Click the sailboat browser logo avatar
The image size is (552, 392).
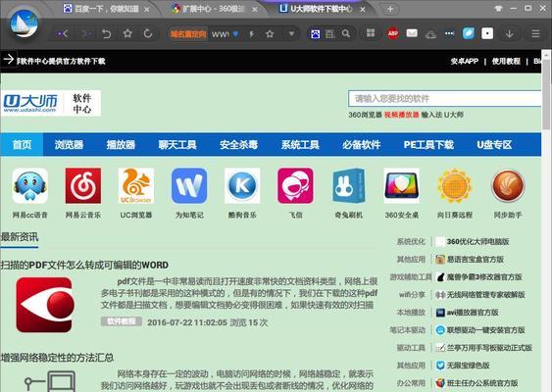24,24
